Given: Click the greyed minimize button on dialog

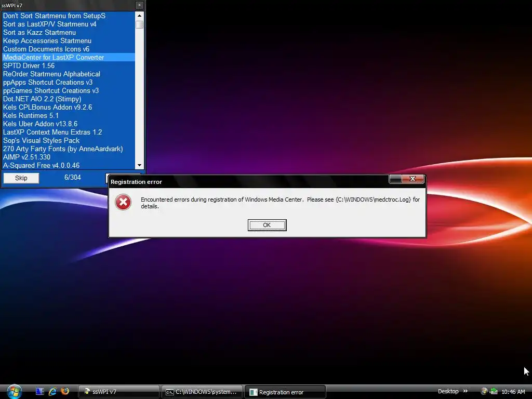Looking at the screenshot, I should point(395,179).
